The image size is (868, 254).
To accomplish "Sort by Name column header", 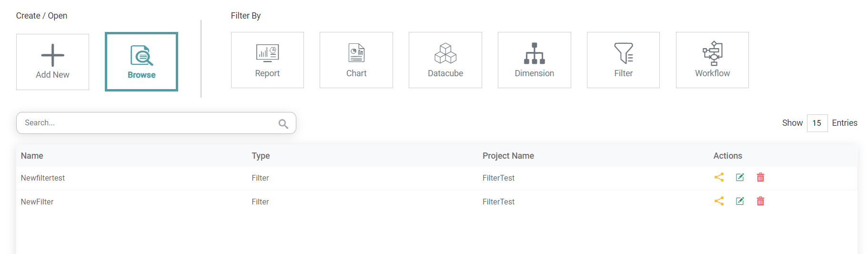I will 32,156.
